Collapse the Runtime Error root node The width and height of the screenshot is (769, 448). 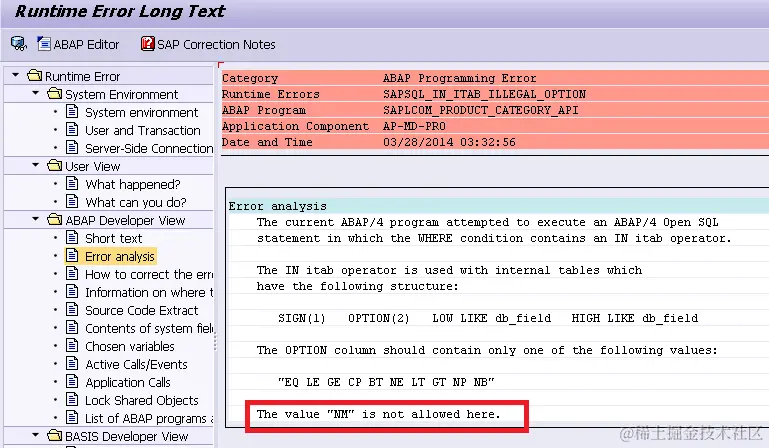[16, 75]
